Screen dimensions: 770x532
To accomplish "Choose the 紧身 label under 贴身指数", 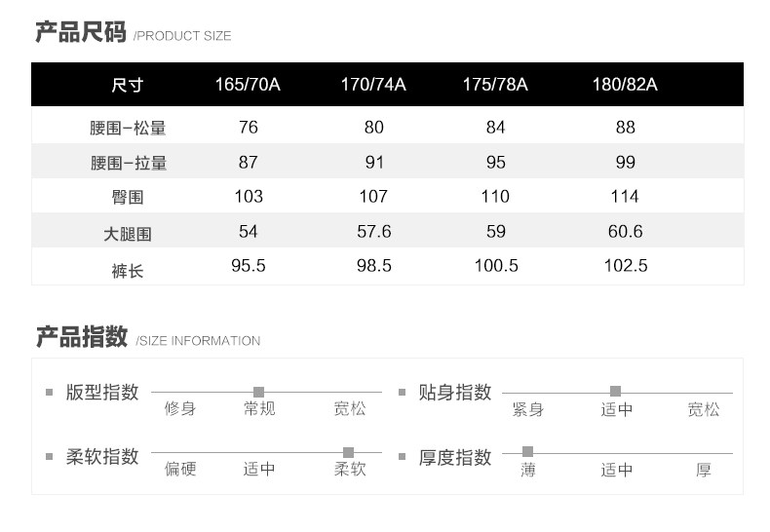I will point(527,410).
